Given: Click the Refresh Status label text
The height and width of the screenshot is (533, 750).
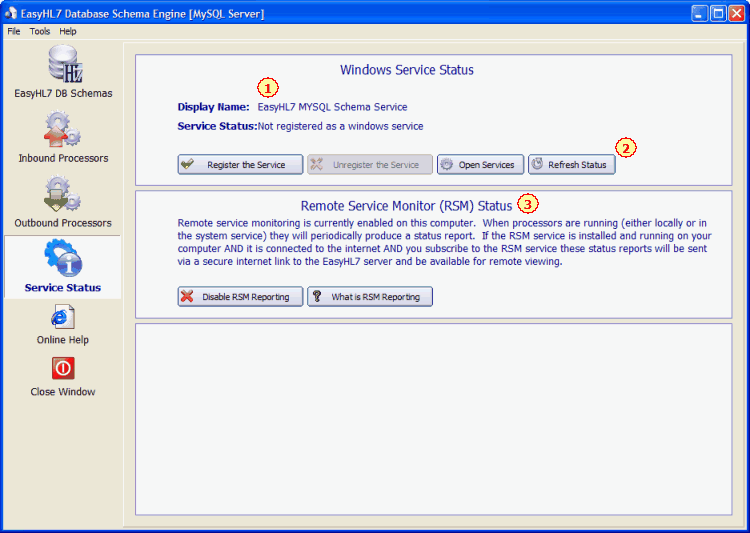Looking at the screenshot, I should (x=577, y=165).
